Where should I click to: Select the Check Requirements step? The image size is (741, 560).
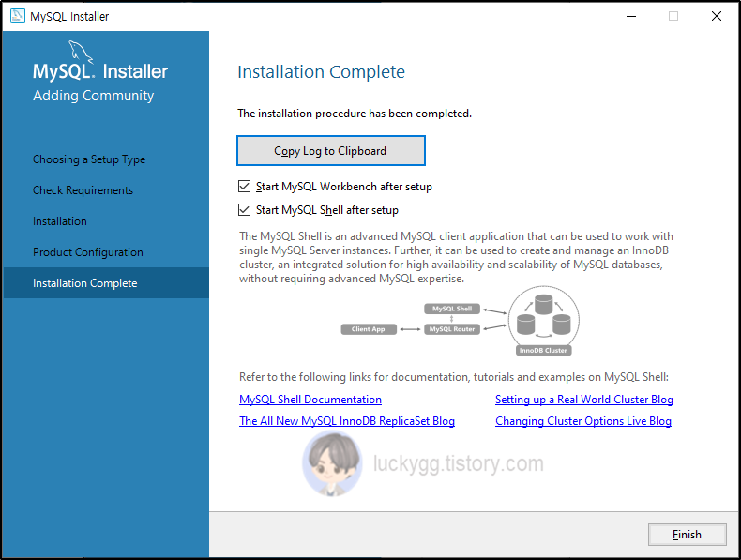pos(83,190)
